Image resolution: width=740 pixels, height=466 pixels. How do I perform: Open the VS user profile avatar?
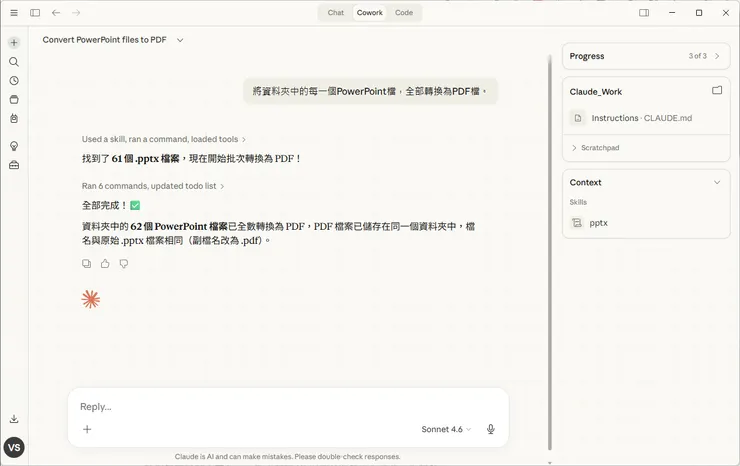[14, 447]
